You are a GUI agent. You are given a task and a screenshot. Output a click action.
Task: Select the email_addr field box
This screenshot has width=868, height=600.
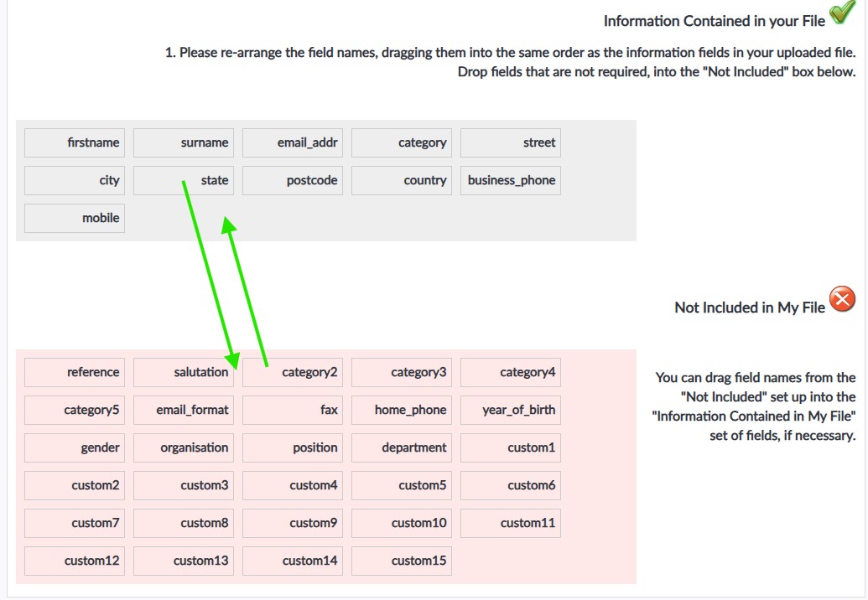[293, 142]
